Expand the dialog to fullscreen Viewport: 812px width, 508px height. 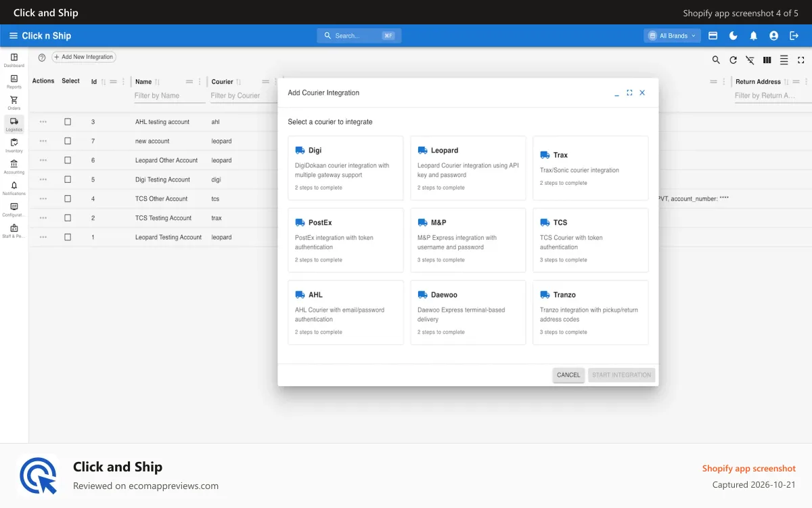point(629,93)
